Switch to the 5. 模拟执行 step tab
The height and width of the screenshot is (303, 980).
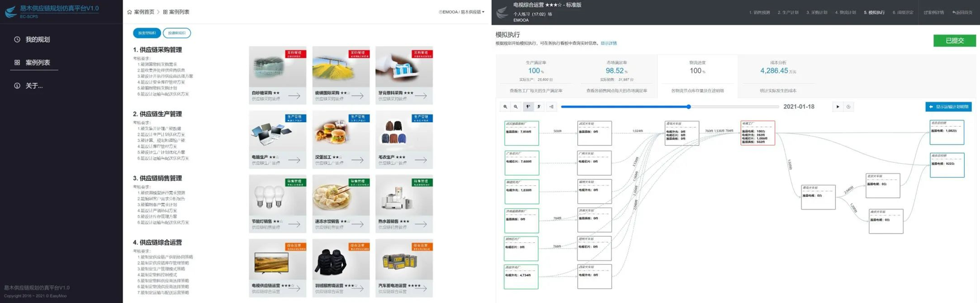(x=874, y=12)
